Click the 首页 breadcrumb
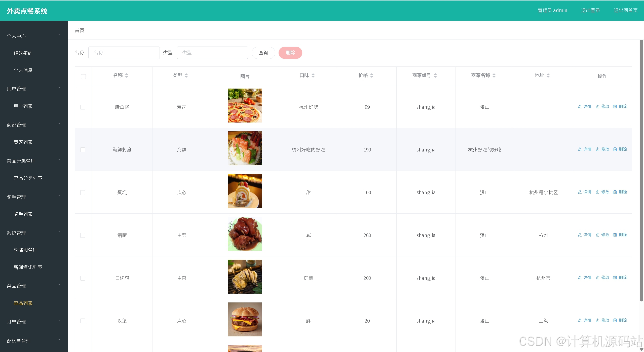 [80, 30]
